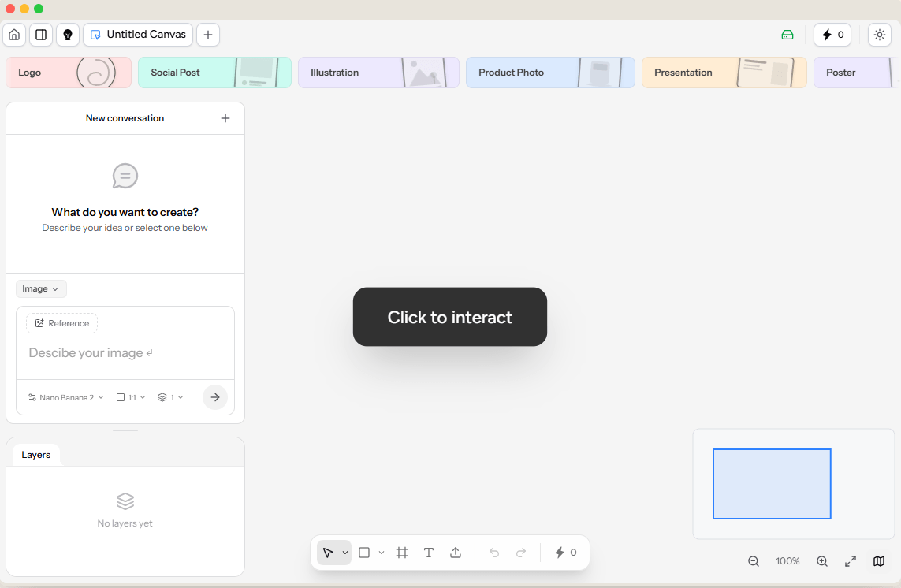Toggle the side panel layout icon
Image resolution: width=901 pixels, height=588 pixels.
tap(41, 35)
